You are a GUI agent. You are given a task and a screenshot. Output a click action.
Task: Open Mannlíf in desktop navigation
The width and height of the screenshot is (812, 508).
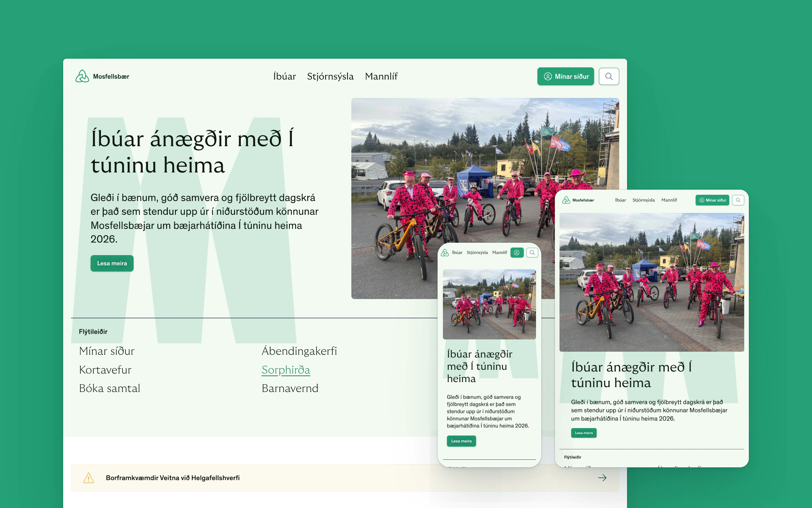381,76
